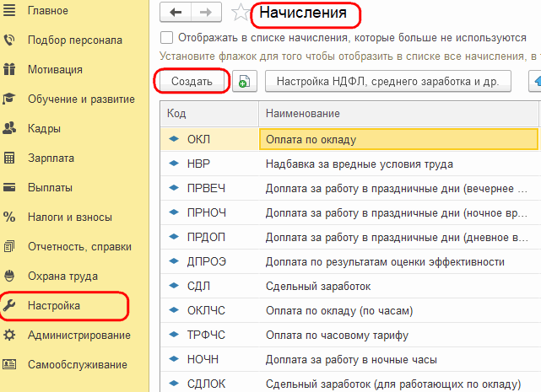Screen dimensions: 541x392
Task: Click the Создать button
Action: point(192,82)
